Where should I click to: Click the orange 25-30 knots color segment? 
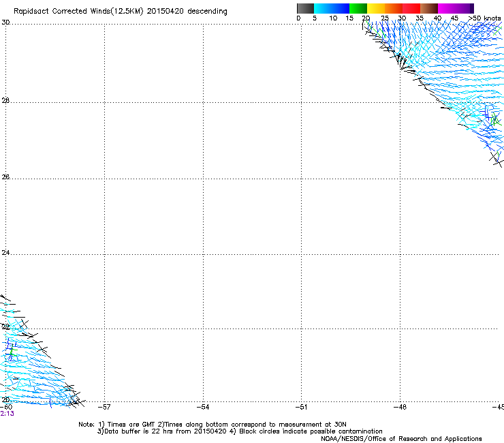point(394,8)
